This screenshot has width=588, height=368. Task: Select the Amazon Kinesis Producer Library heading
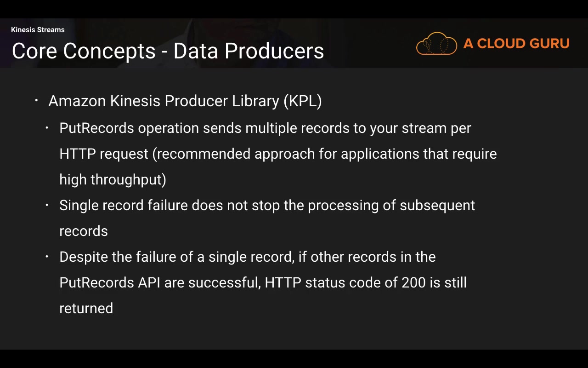185,101
